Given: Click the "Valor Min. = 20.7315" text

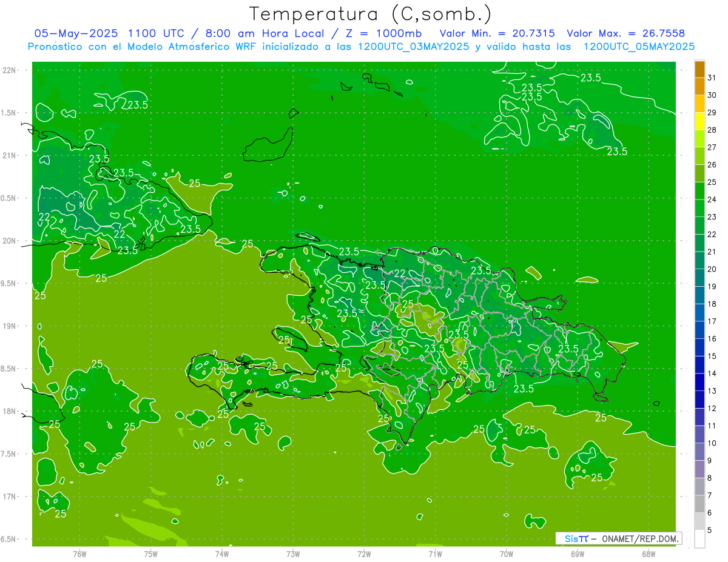Looking at the screenshot, I should [x=497, y=33].
